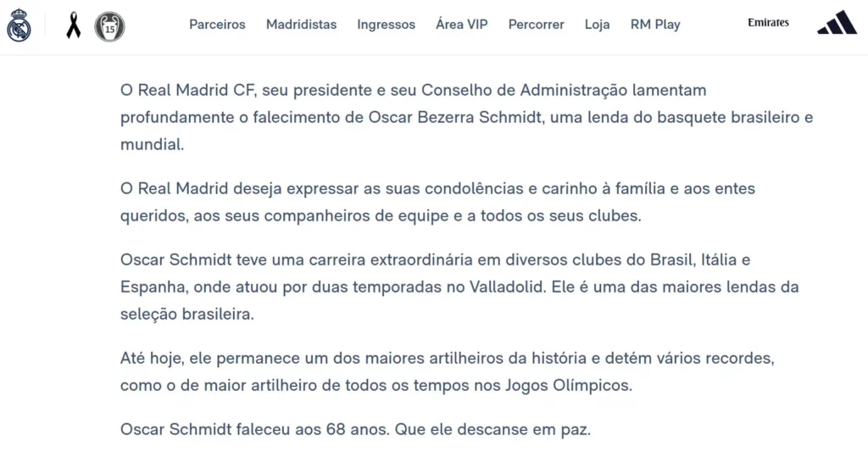Viewport: 868px width, 458px height.
Task: Click the word Valladolid in the text
Action: click(x=508, y=287)
